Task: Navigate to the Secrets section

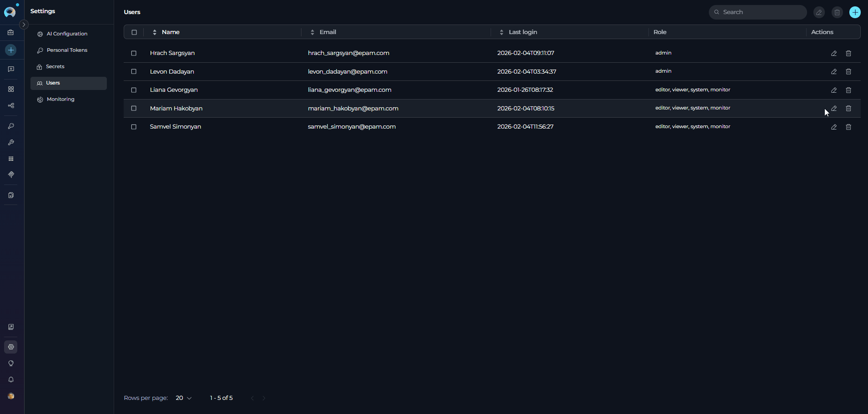Action: pos(55,67)
